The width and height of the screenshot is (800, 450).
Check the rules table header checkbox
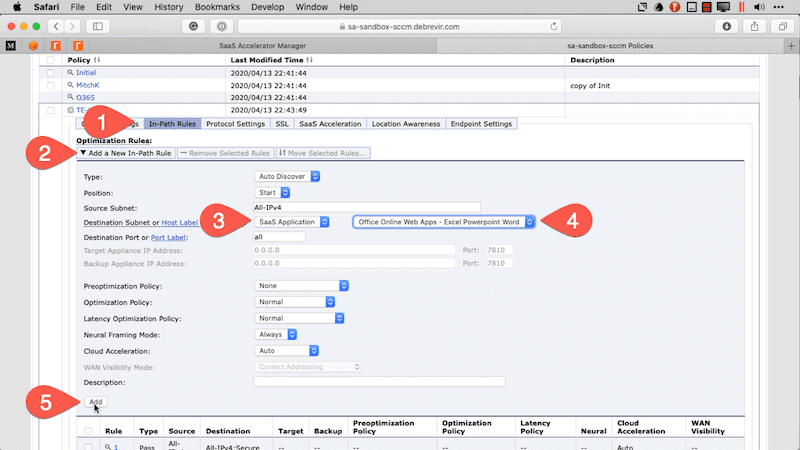88,431
